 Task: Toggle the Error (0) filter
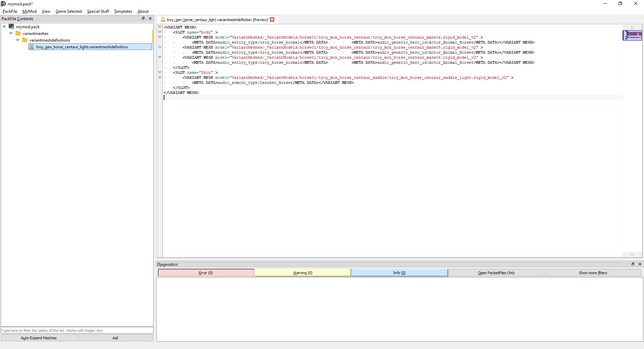click(206, 273)
